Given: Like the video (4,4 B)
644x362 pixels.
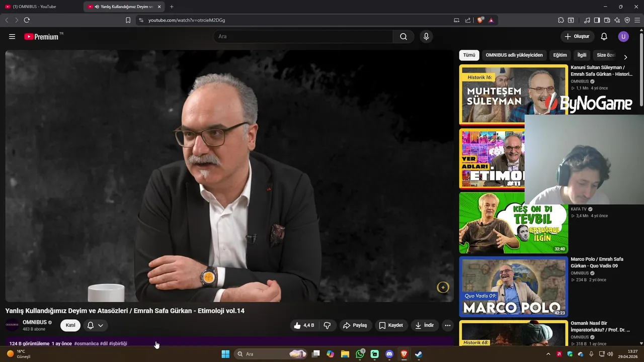Looking at the screenshot, I should 304,325.
